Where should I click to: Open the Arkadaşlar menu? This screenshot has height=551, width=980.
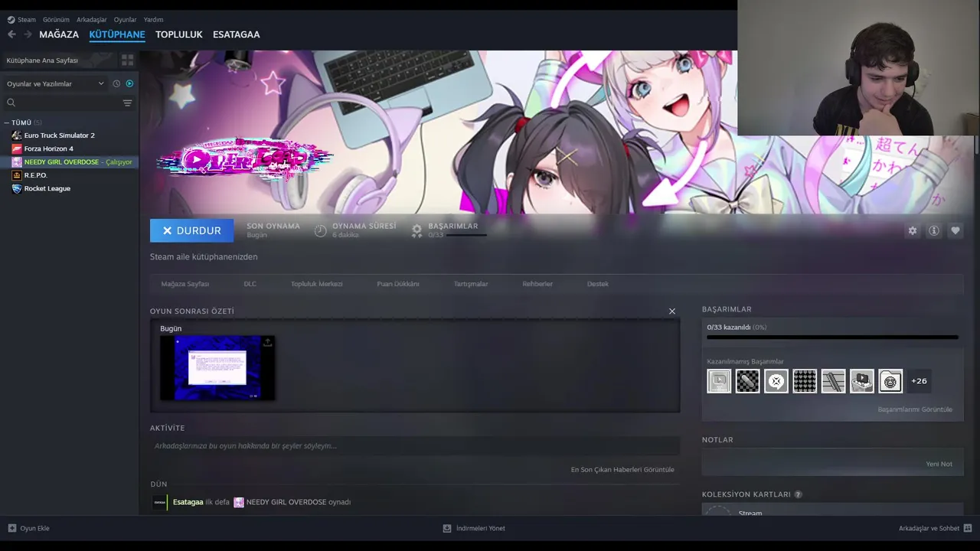(92, 20)
